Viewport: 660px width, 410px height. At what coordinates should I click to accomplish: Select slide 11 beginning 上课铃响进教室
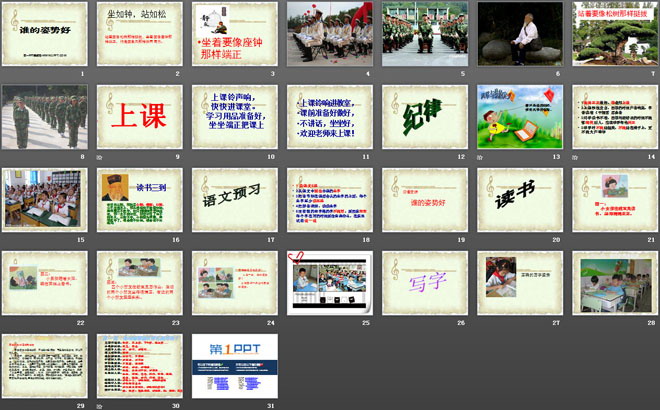[330, 117]
